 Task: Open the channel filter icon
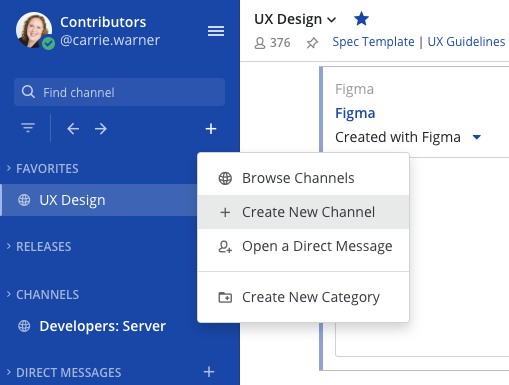pyautogui.click(x=28, y=128)
